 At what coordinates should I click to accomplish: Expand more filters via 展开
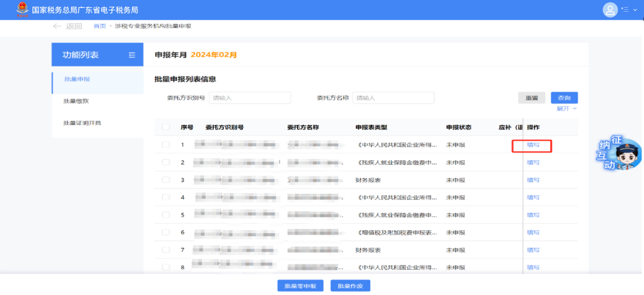[x=566, y=109]
